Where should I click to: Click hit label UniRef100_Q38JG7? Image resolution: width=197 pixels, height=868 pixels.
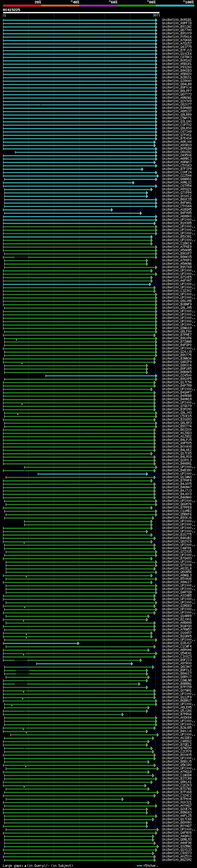[176, 643]
